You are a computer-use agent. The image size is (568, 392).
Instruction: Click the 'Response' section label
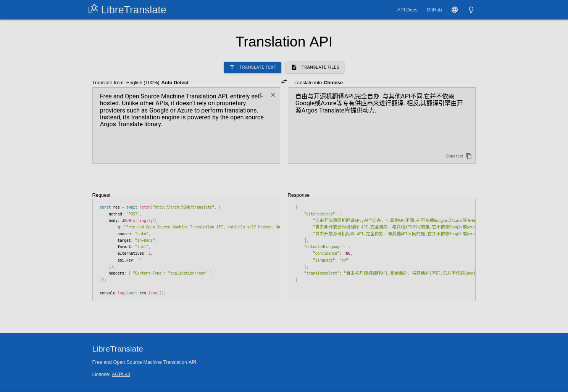[299, 195]
